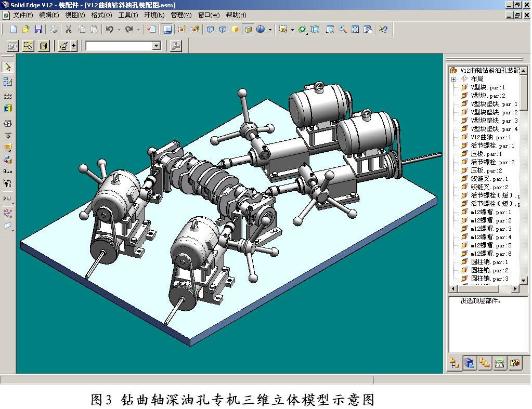Click the yellow nested-square icon in the second toolbar row
This screenshot has width=532, height=409.
click(x=44, y=46)
